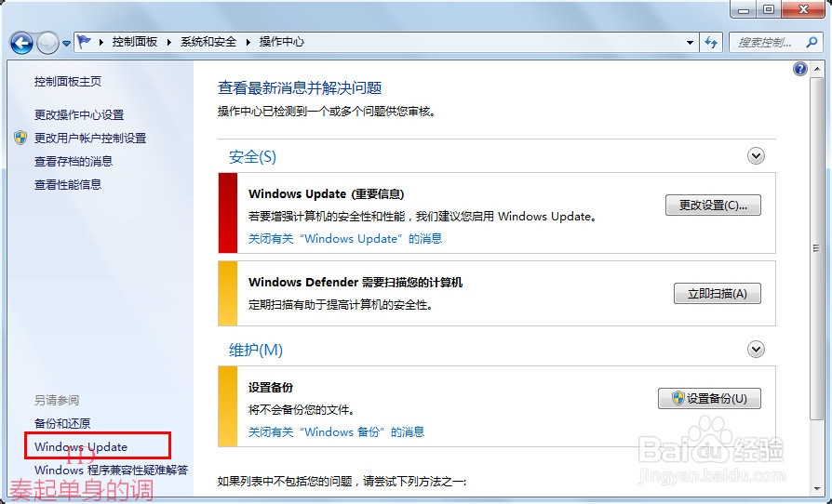Open the blue help question mark icon
832x504 pixels.
coord(799,69)
